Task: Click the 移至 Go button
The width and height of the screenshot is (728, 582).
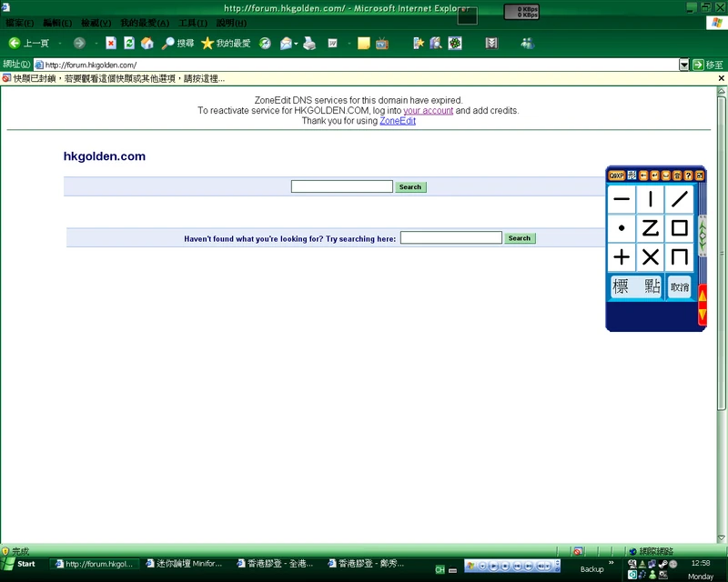Action: pyautogui.click(x=708, y=65)
